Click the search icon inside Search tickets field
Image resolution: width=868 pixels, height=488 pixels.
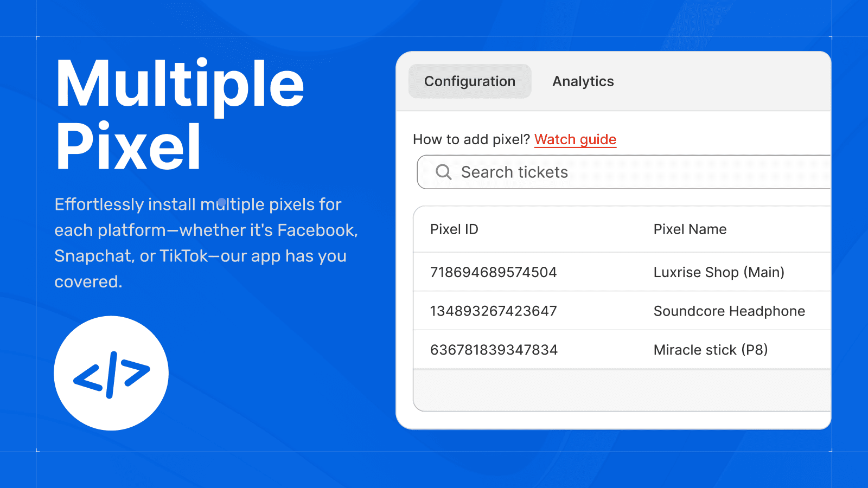point(443,172)
